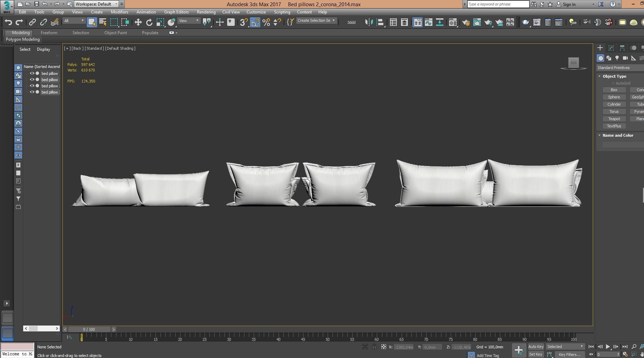Click the TextPlus button
The height and width of the screenshot is (358, 644).
click(x=614, y=126)
